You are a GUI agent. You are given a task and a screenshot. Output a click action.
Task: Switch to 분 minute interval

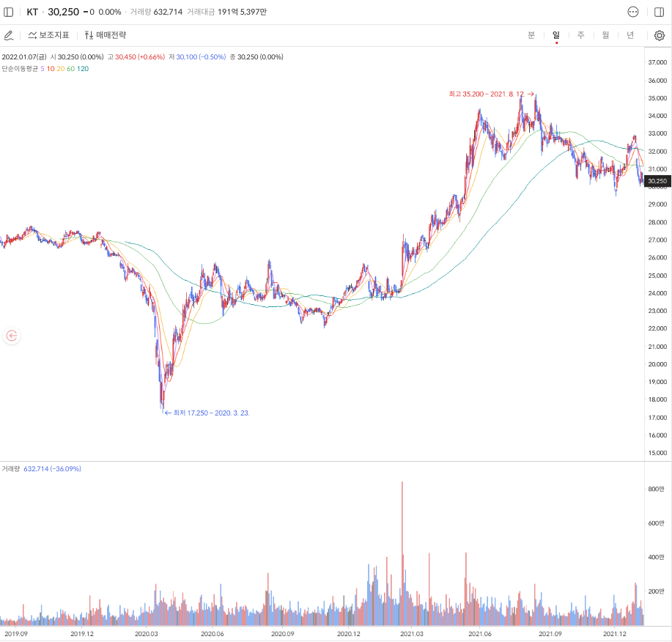tap(531, 35)
